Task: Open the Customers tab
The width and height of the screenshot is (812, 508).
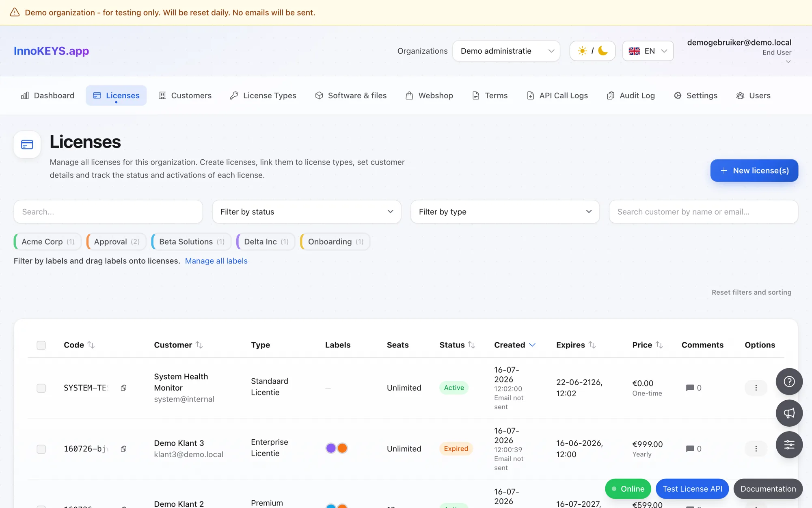Action: coord(185,96)
